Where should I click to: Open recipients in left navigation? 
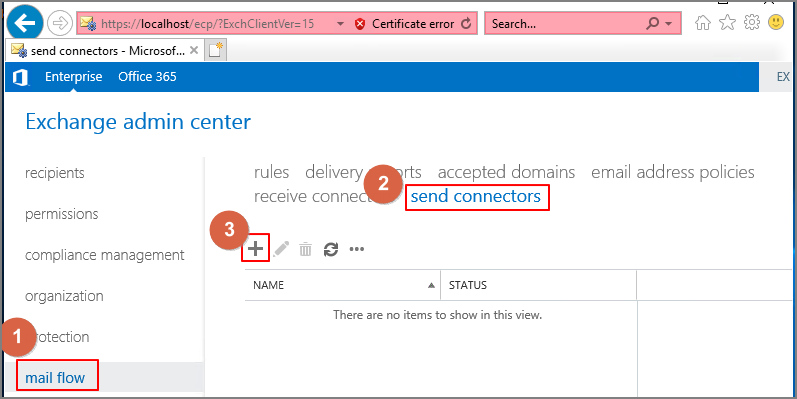click(55, 173)
